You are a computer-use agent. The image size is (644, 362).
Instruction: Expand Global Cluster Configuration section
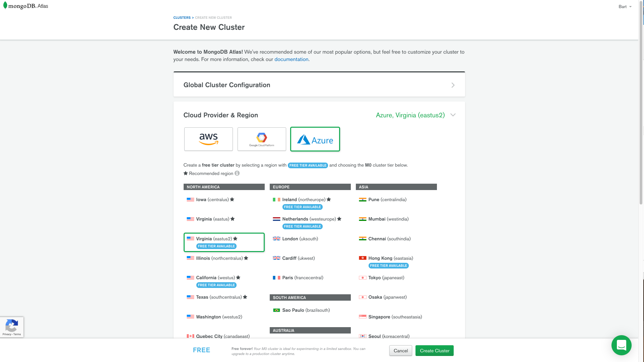click(319, 85)
